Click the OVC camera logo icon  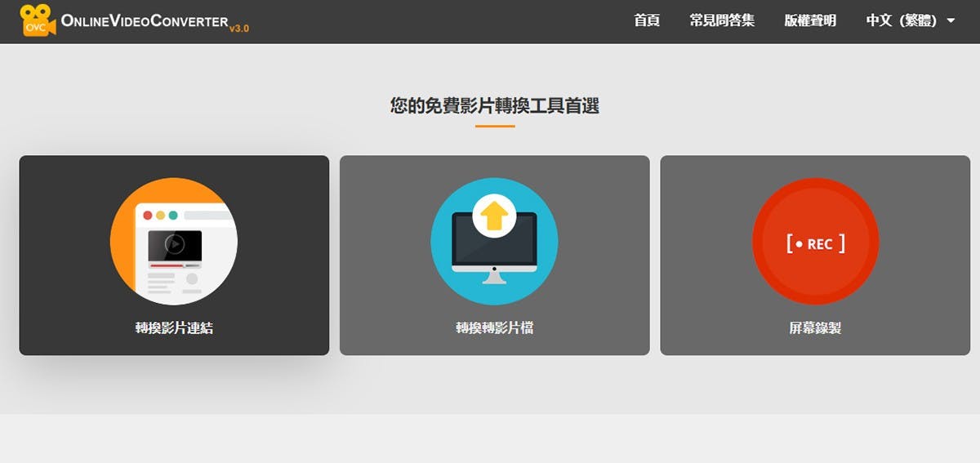pos(38,20)
